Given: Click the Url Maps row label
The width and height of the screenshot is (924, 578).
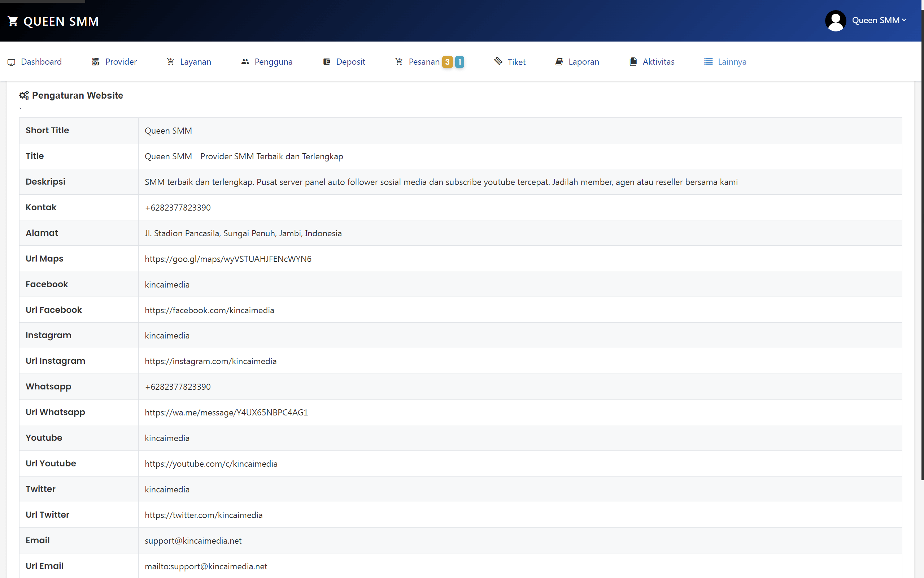Looking at the screenshot, I should tap(44, 258).
